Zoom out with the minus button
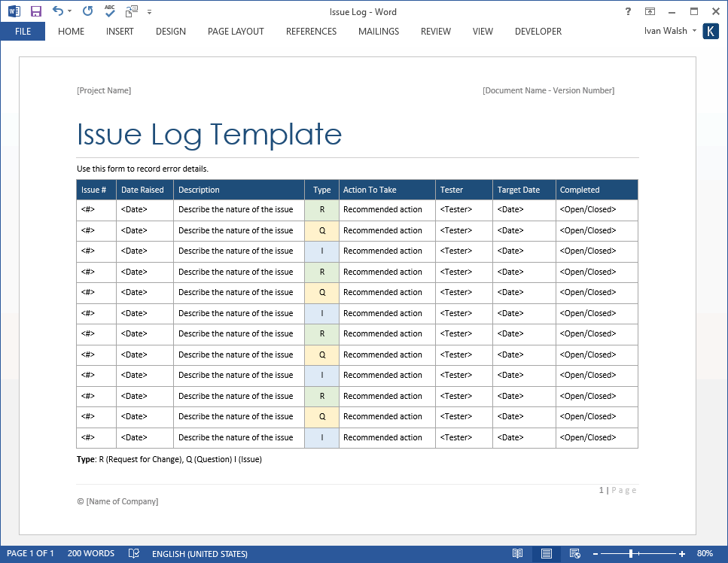 point(595,554)
